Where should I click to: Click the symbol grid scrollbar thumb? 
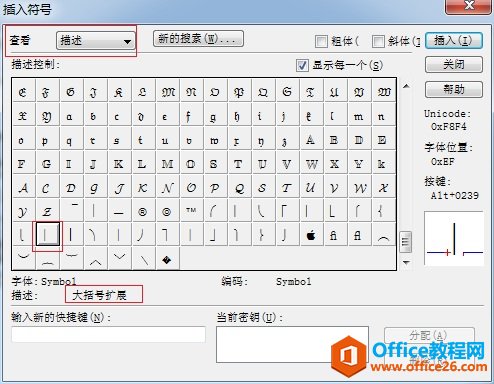(x=405, y=242)
